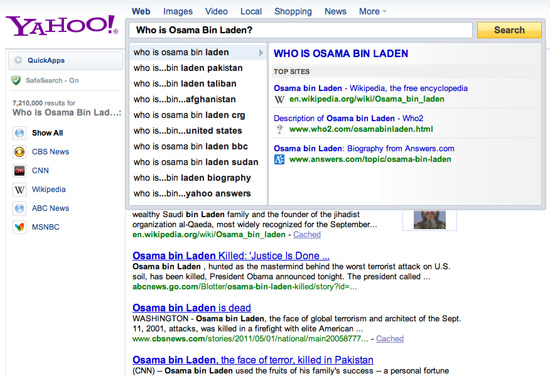The image size is (550, 376).
Task: Open the QuickApps panel button
Action: coord(66,60)
